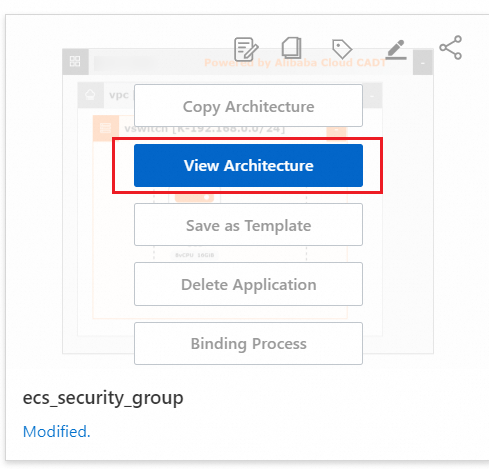This screenshot has height=469, width=489.
Task: Collapse the vpc container
Action: tap(372, 96)
